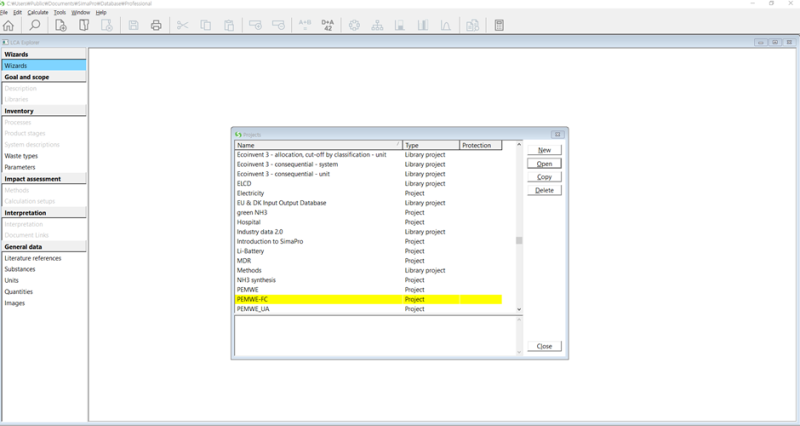Click the greyed document icon after book
The height and width of the screenshot is (426, 800).
[107, 25]
